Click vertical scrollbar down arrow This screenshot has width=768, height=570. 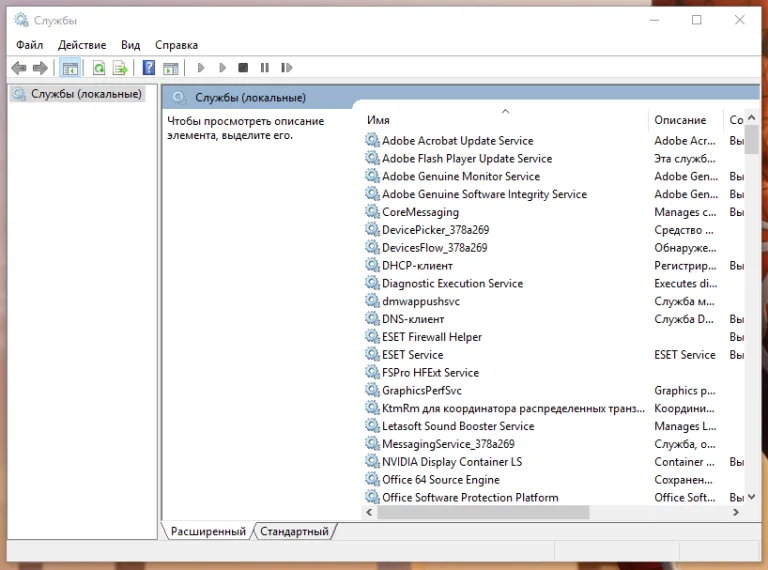752,497
